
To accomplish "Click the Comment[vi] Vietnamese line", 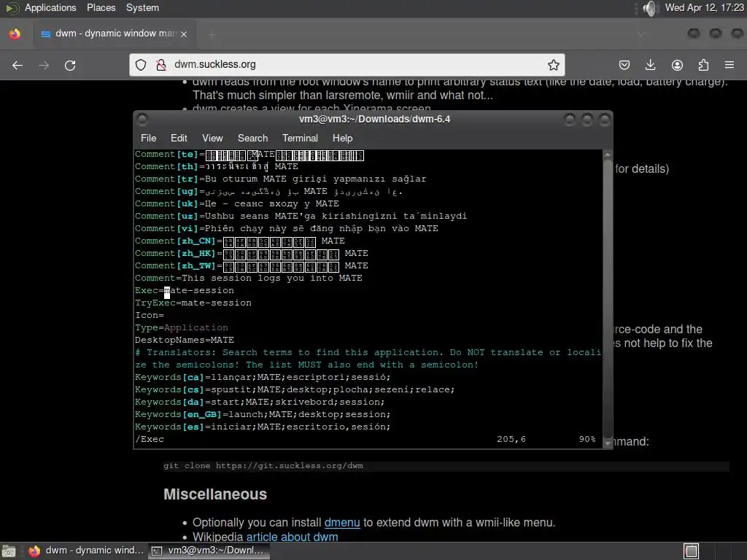I will (286, 228).
